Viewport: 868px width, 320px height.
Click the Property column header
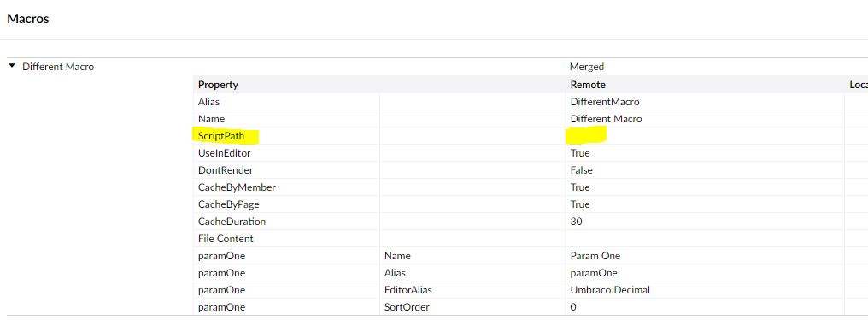(218, 85)
